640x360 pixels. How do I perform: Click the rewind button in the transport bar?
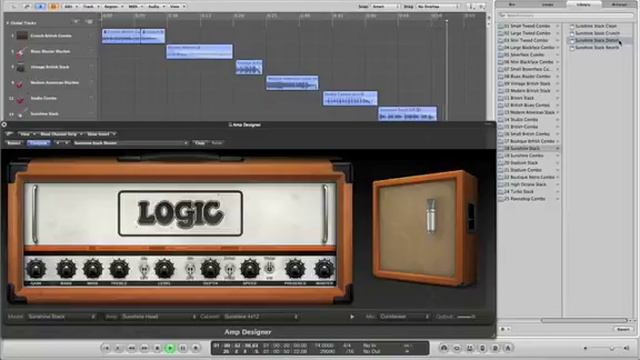click(x=131, y=348)
